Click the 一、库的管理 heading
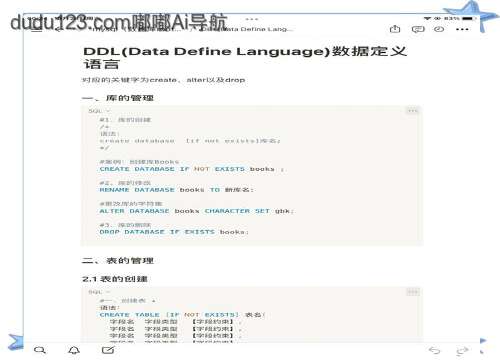Image resolution: width=500 pixels, height=360 pixels. tap(118, 98)
